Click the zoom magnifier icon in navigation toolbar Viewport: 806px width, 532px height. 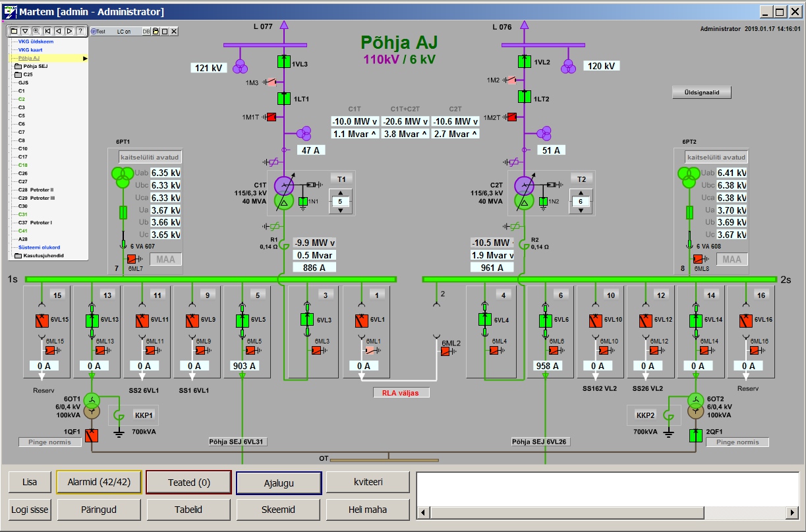coord(36,31)
